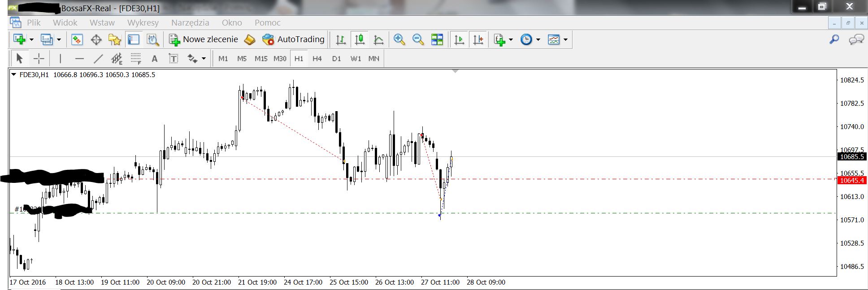This screenshot has width=868, height=290.
Task: Toggle the Terminal panel icon
Action: click(134, 39)
